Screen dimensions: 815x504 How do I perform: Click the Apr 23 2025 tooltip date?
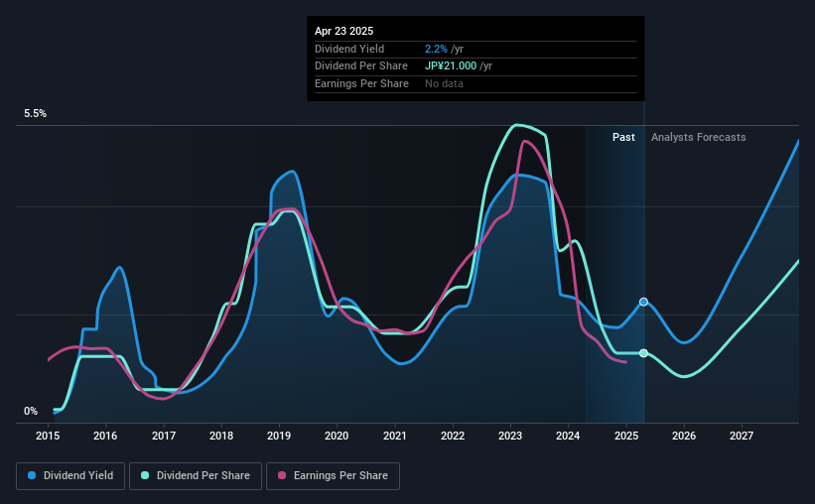pos(343,31)
